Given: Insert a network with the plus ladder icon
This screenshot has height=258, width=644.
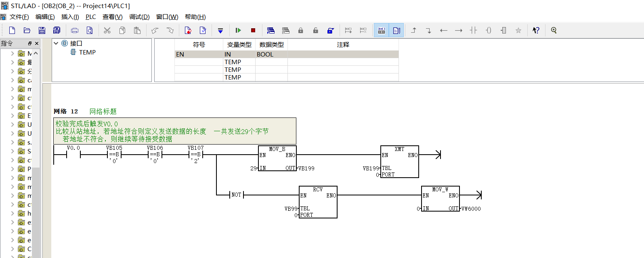Looking at the screenshot, I should pos(348,30).
